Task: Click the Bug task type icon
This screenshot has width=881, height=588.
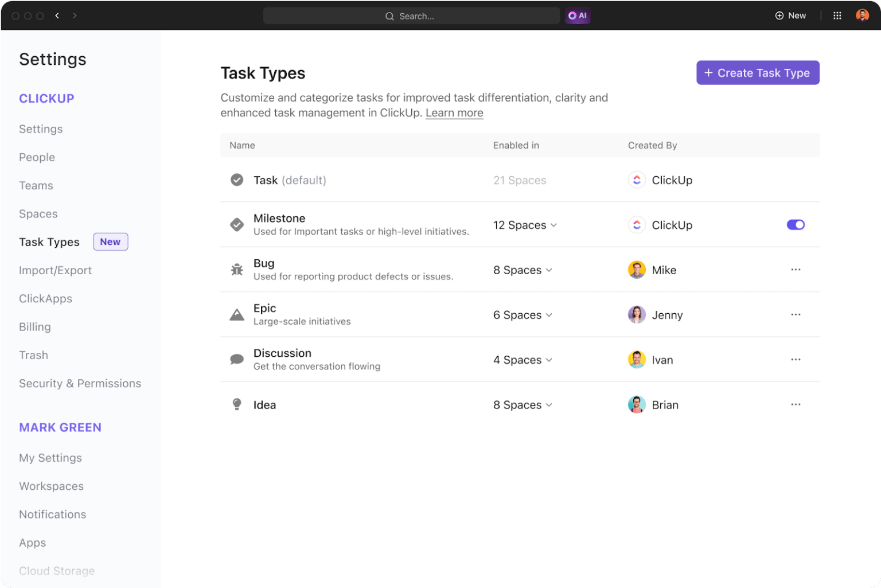Action: click(236, 269)
